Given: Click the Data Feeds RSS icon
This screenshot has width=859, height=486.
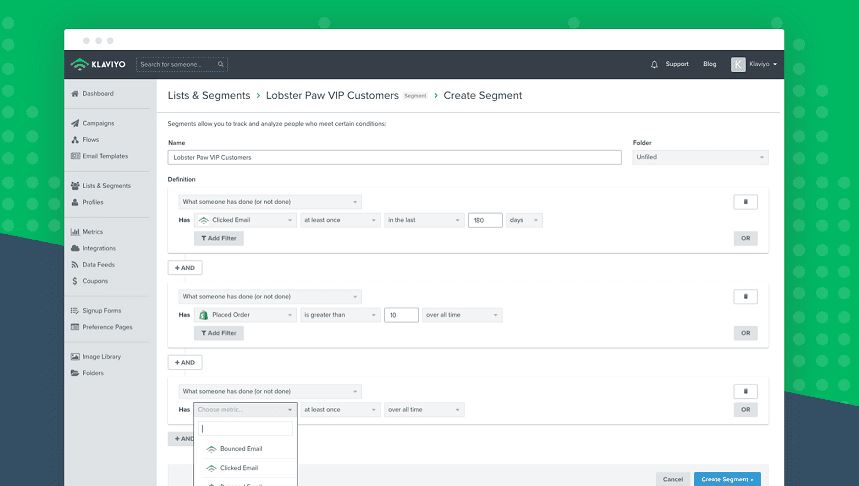Looking at the screenshot, I should click(75, 265).
